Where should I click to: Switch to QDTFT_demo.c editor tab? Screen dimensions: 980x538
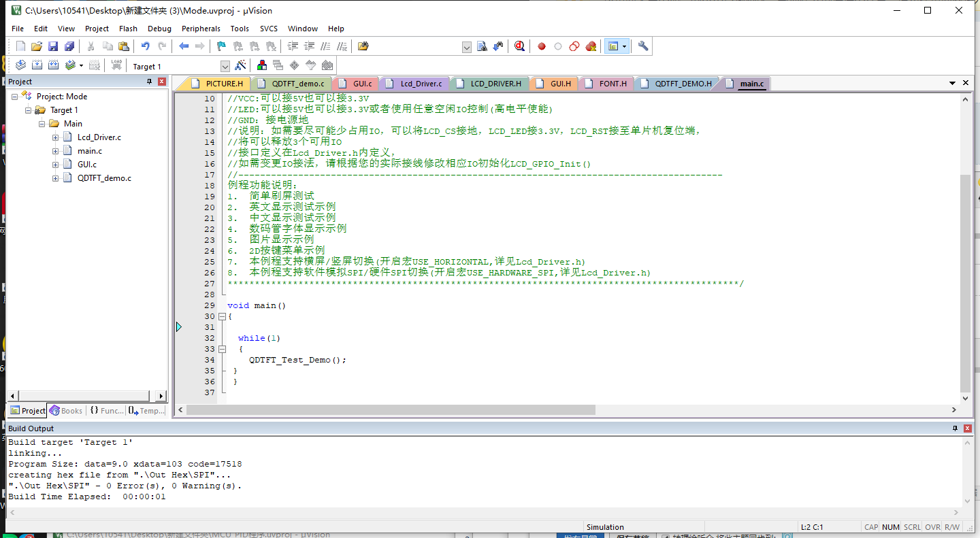(x=293, y=84)
